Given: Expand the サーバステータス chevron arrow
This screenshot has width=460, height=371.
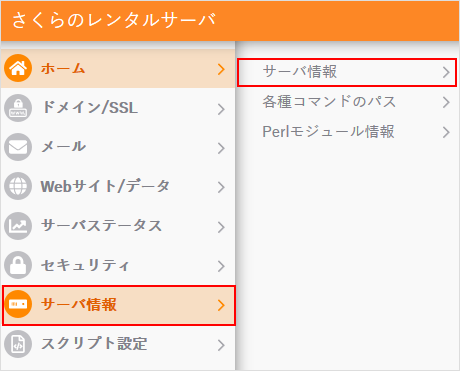Looking at the screenshot, I should tap(221, 227).
